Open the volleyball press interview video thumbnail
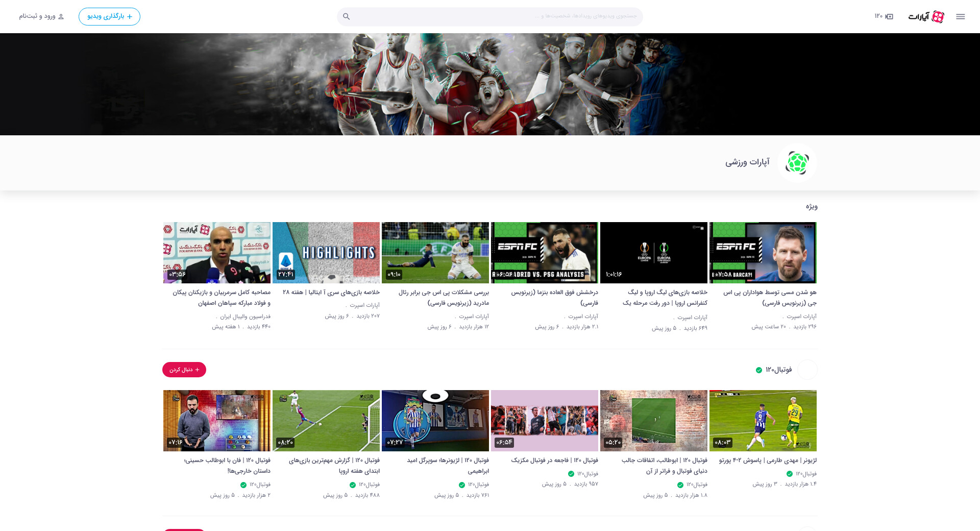The image size is (980, 531). coord(217,252)
